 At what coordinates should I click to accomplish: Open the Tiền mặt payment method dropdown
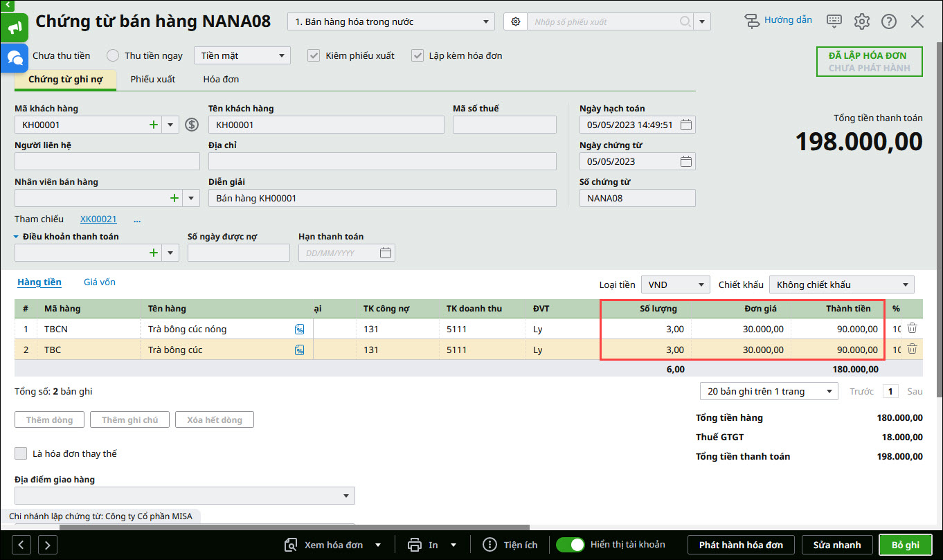tap(242, 55)
